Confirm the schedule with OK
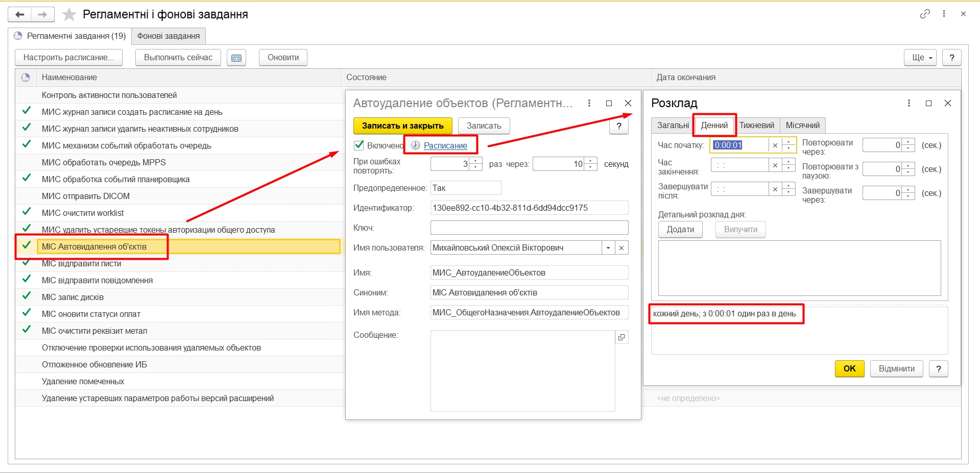The image size is (980, 473). [x=849, y=368]
